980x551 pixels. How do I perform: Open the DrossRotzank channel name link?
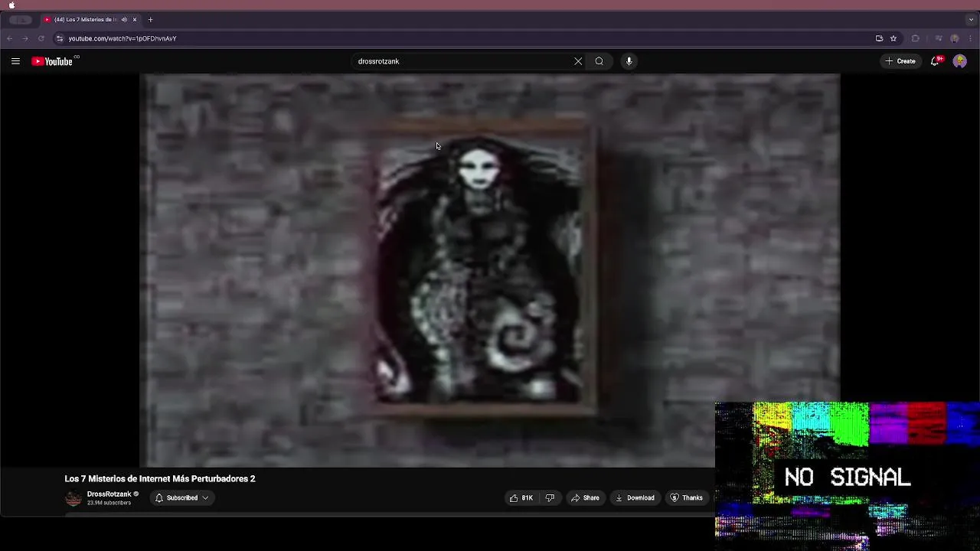tap(109, 494)
